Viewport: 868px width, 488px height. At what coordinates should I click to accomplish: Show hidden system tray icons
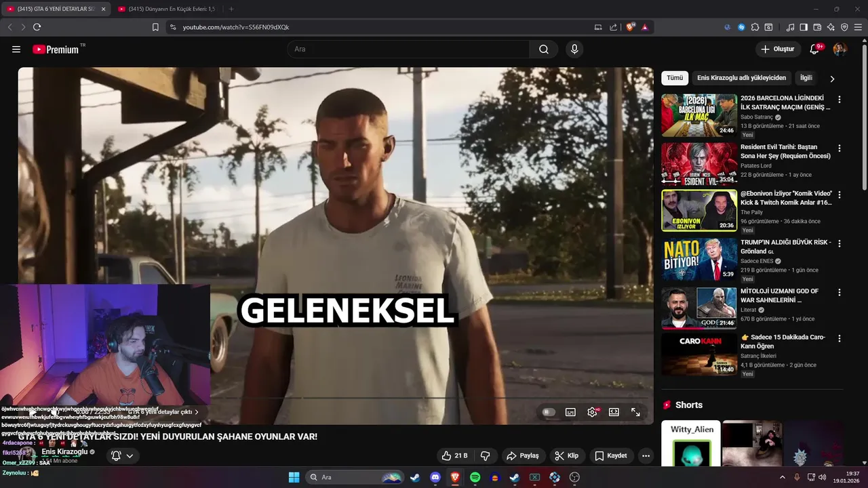pos(782,477)
